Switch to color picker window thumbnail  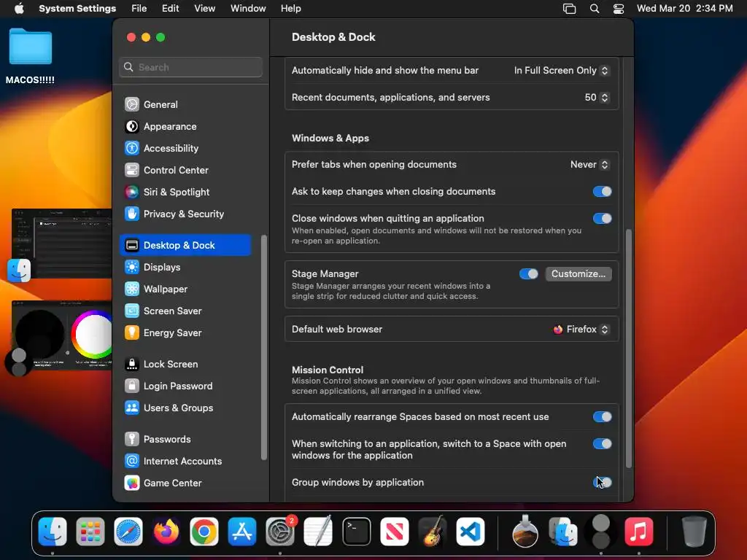[x=61, y=335]
